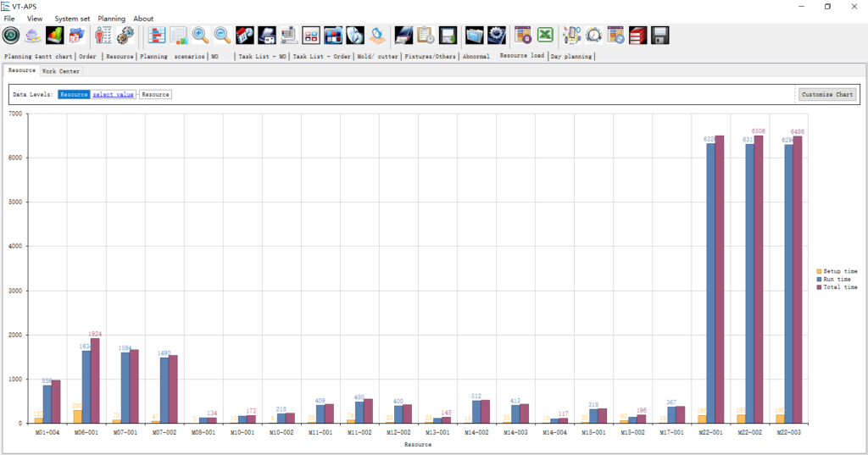Viewport: 868px width, 455px height.
Task: Click the red stacked books icon
Action: pos(638,35)
